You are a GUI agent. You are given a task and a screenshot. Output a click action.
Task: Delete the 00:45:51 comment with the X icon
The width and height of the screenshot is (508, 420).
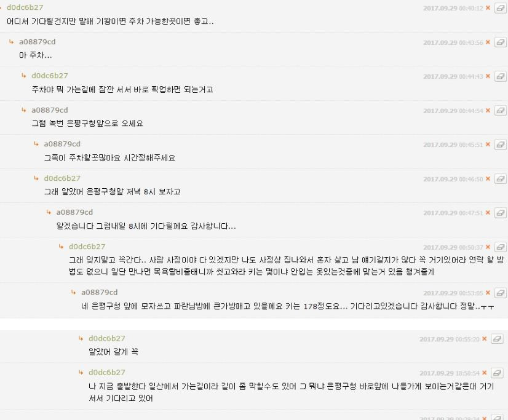(x=488, y=145)
